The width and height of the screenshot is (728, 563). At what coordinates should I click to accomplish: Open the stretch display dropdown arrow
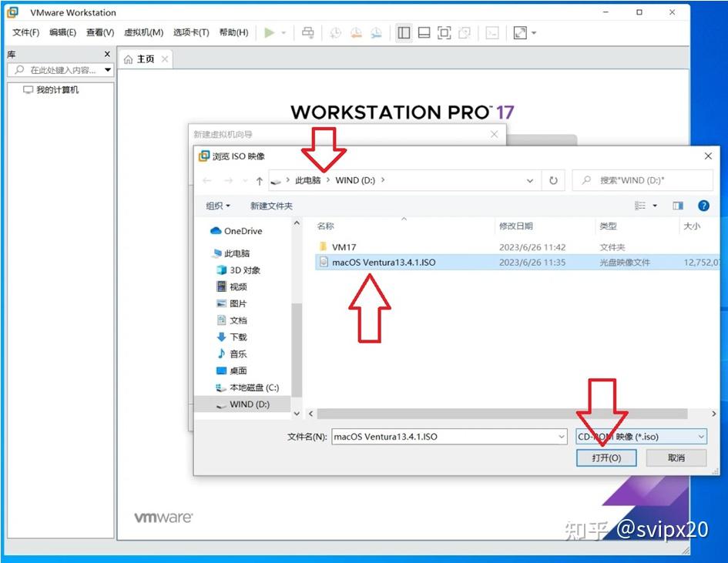pyautogui.click(x=534, y=33)
